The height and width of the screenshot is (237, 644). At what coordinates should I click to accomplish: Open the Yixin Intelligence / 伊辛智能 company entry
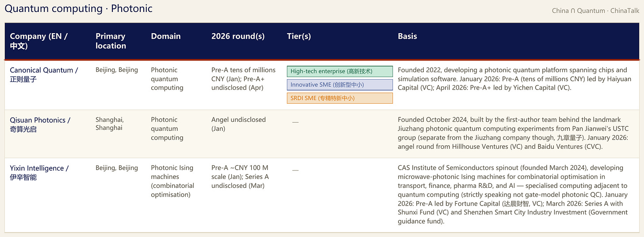pyautogui.click(x=39, y=173)
